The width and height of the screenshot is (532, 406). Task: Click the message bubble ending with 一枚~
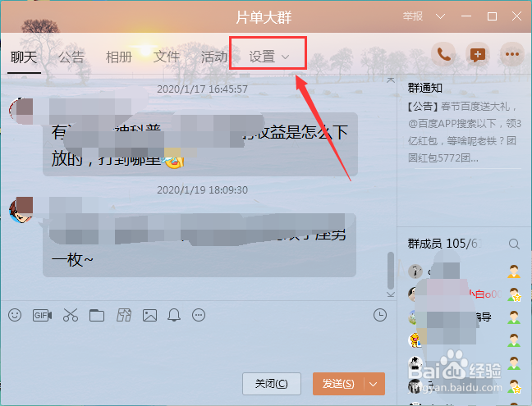(x=199, y=244)
